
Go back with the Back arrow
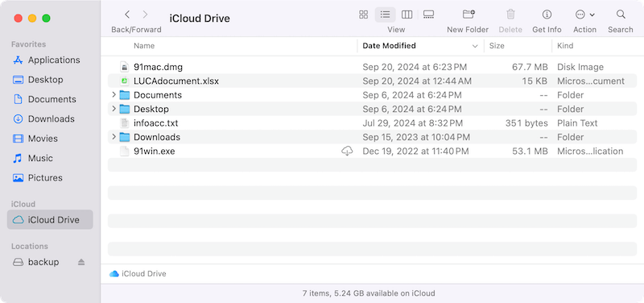point(127,15)
